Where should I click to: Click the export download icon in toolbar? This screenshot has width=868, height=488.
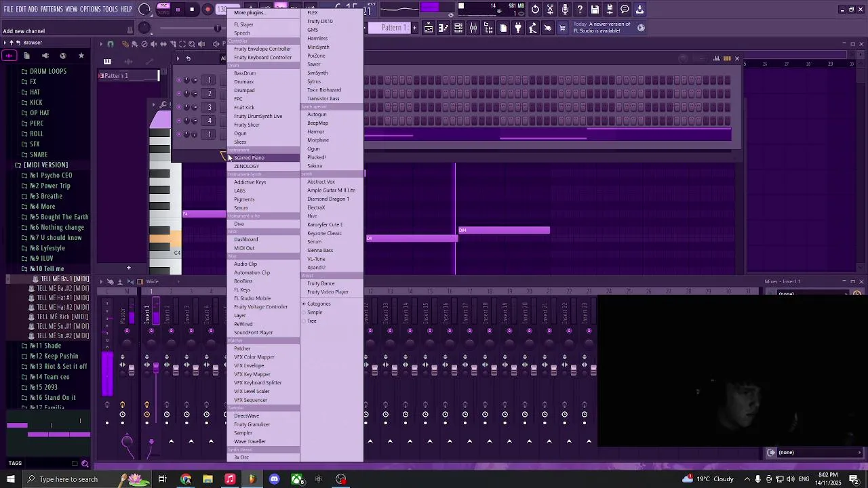click(x=639, y=9)
